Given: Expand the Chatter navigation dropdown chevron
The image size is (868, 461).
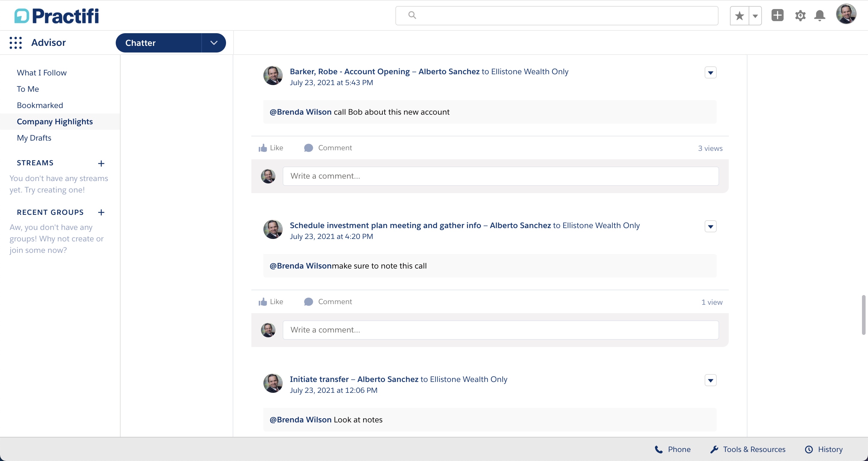Looking at the screenshot, I should 214,43.
